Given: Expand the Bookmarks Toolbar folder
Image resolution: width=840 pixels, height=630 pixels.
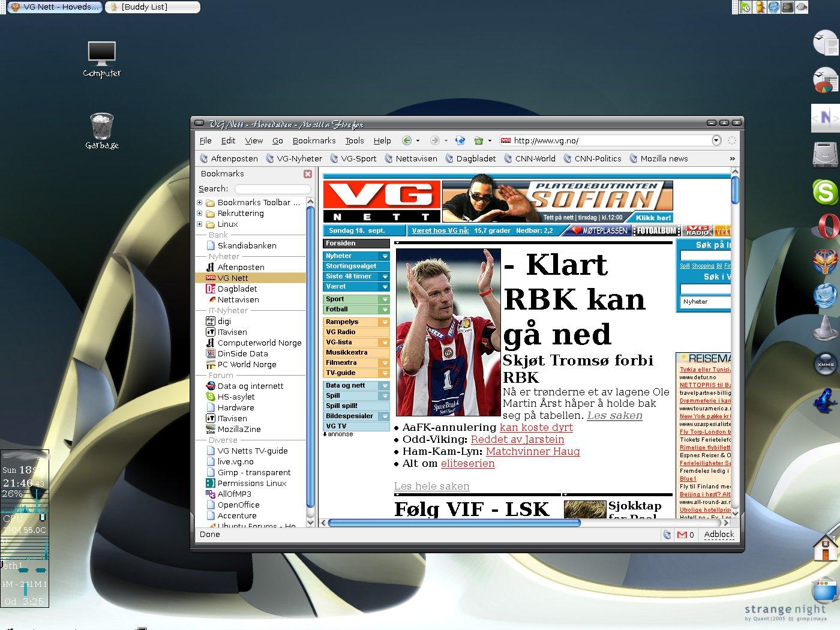Looking at the screenshot, I should (200, 202).
